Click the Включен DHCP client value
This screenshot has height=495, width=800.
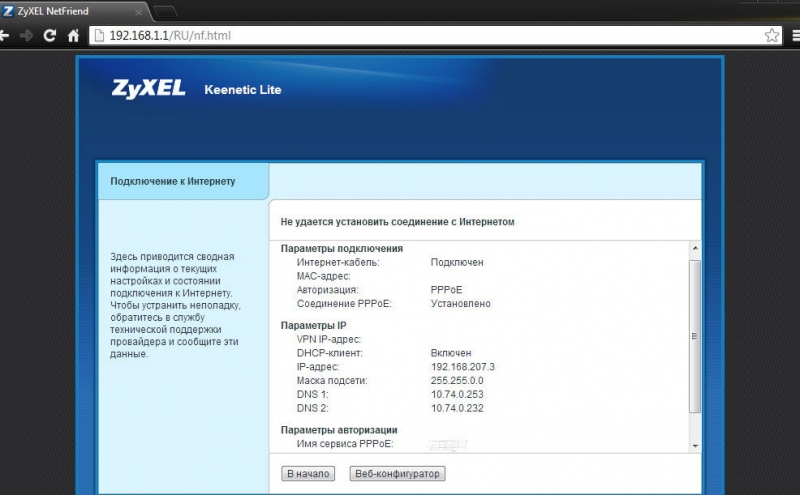click(451, 353)
